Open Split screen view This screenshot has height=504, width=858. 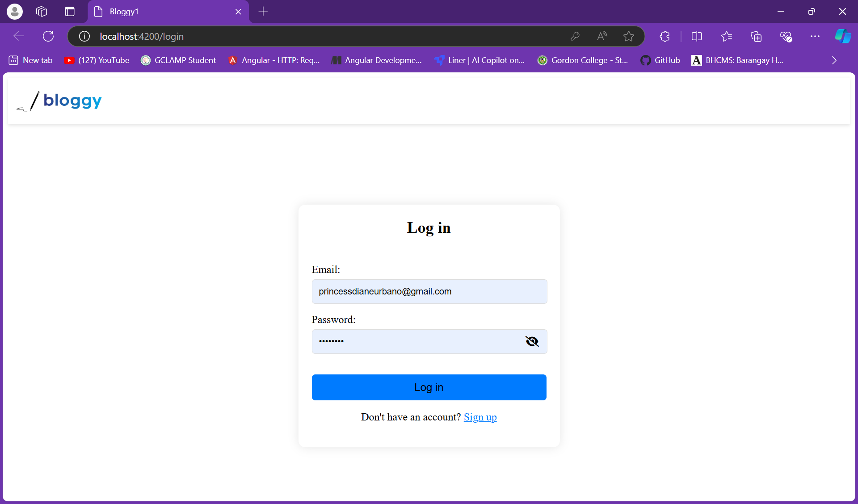(697, 36)
